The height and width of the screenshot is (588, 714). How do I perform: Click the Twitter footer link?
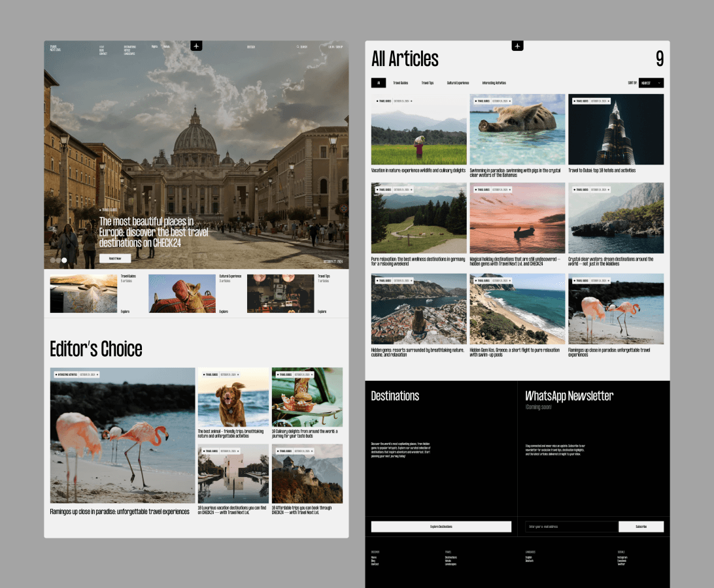621,564
